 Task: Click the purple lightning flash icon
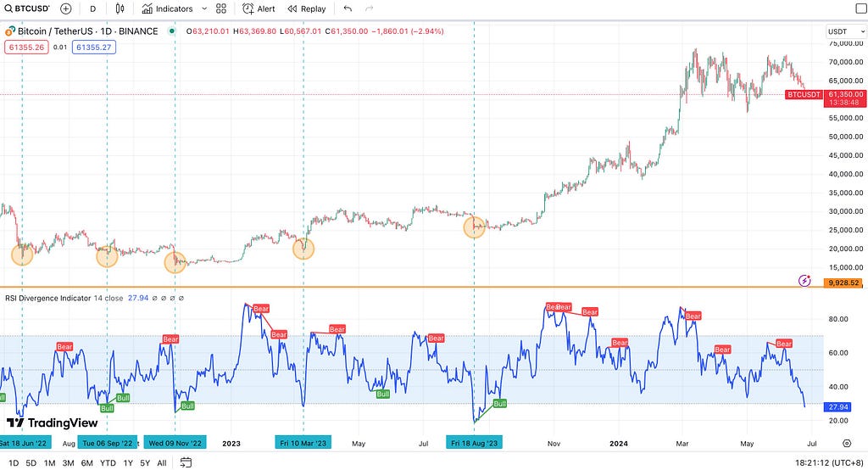804,281
